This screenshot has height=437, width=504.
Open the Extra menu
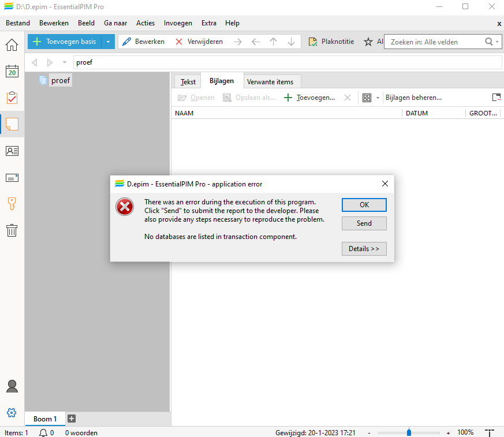coord(208,23)
